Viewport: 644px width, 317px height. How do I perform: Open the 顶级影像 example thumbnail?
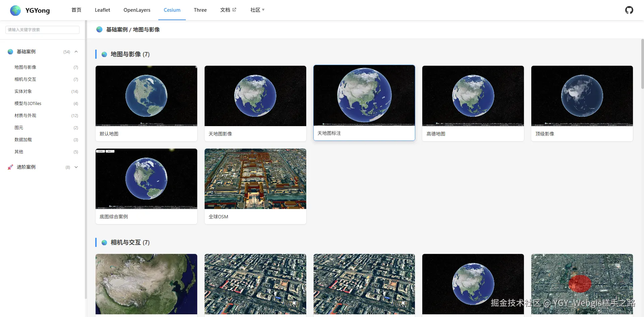(x=582, y=96)
